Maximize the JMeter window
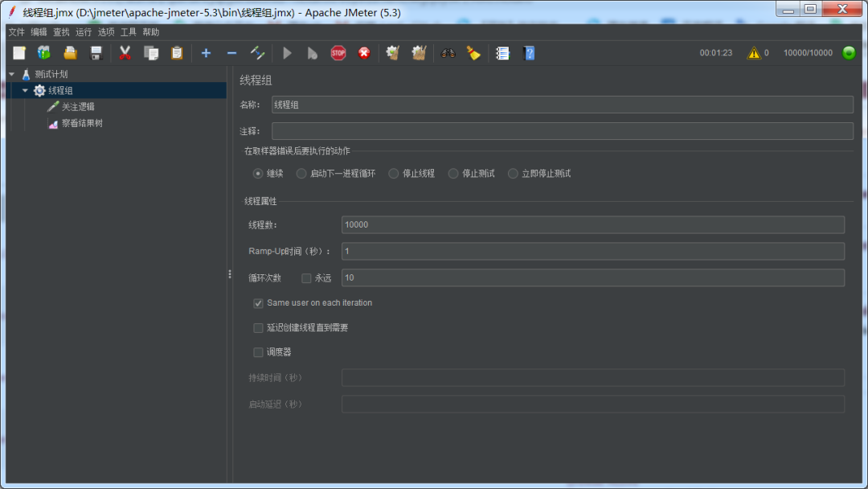This screenshot has height=489, width=868. pyautogui.click(x=810, y=9)
